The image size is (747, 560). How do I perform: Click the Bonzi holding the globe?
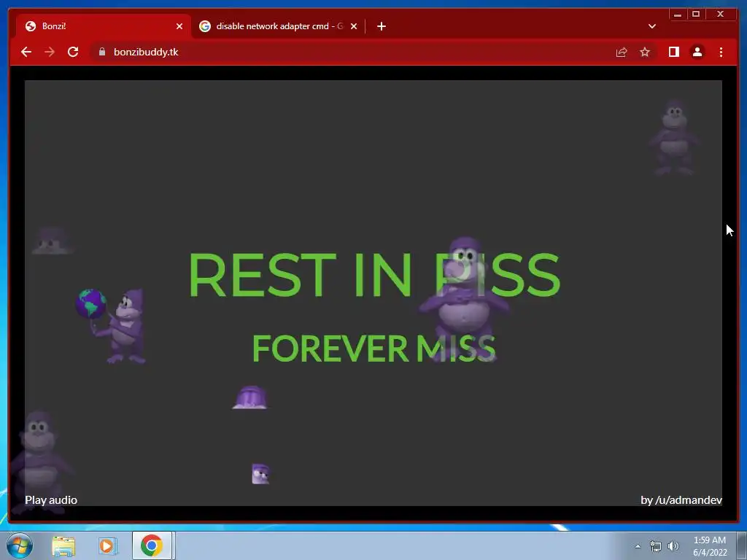[111, 327]
